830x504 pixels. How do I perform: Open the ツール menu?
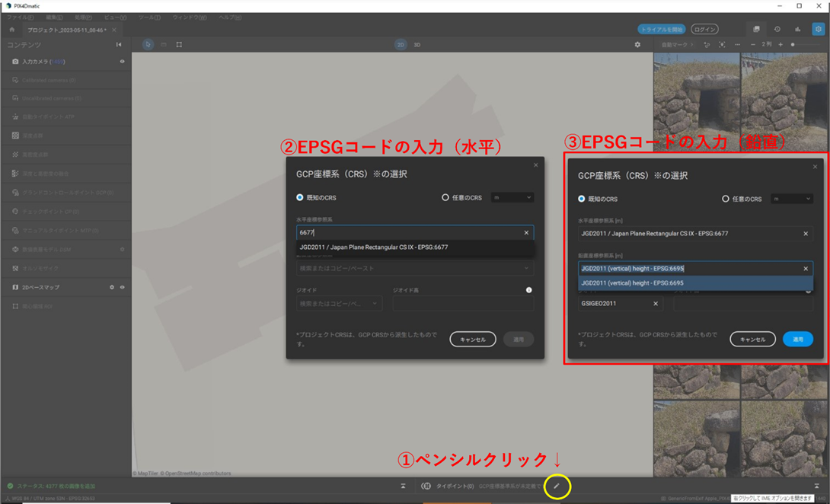coord(150,18)
